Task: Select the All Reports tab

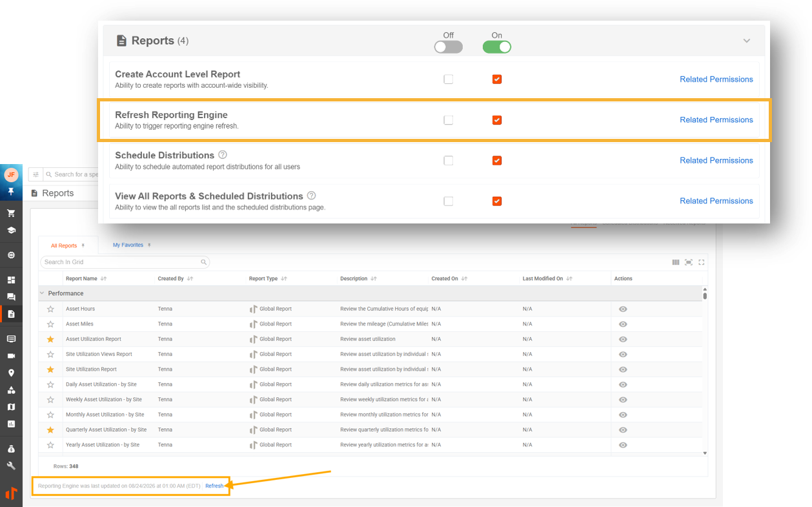Action: [64, 245]
